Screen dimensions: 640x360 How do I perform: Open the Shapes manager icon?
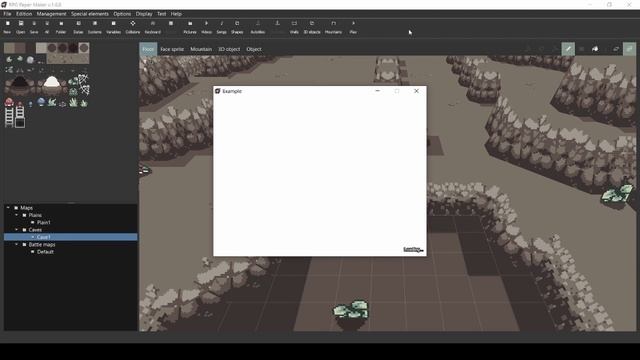pos(237,27)
